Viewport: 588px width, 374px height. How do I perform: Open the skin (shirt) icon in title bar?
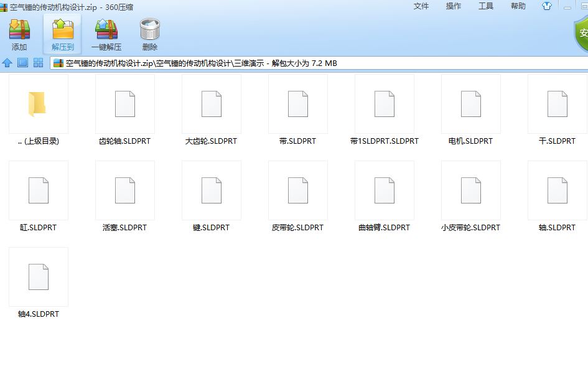pyautogui.click(x=547, y=6)
